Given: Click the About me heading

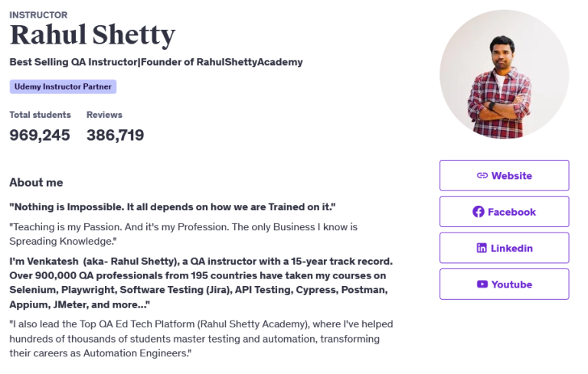Looking at the screenshot, I should 36,183.
